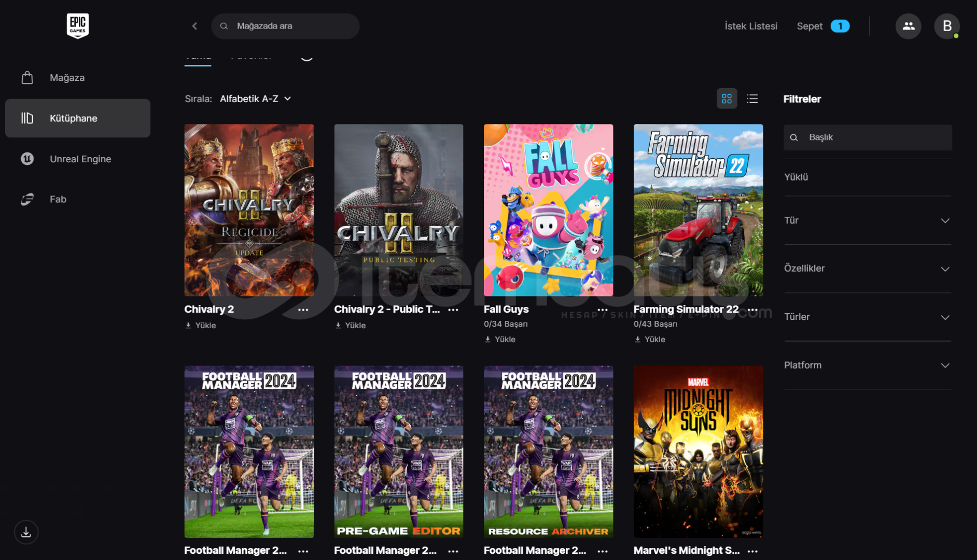
Task: Click the Başlık filter input field
Action: (x=868, y=137)
